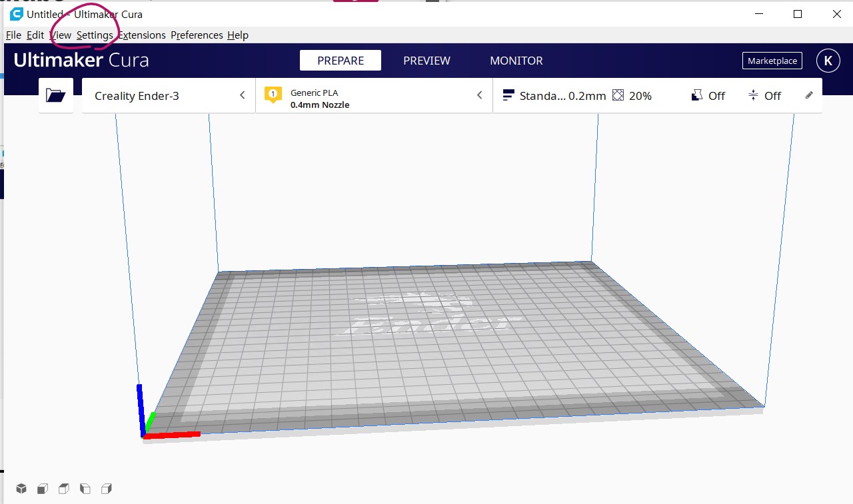Open the Marketplace
Viewport: 853px width, 504px height.
(x=772, y=61)
